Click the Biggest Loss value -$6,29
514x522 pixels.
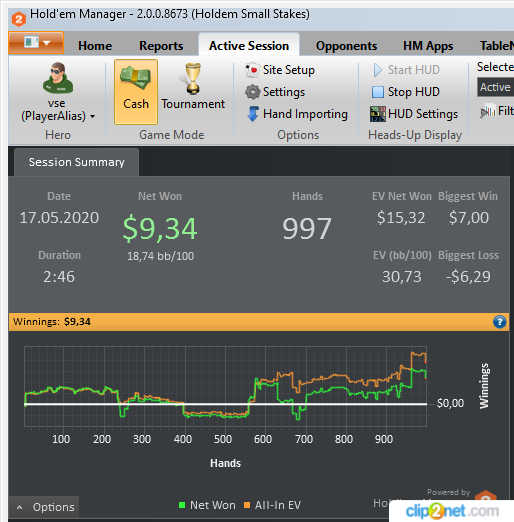pos(468,277)
